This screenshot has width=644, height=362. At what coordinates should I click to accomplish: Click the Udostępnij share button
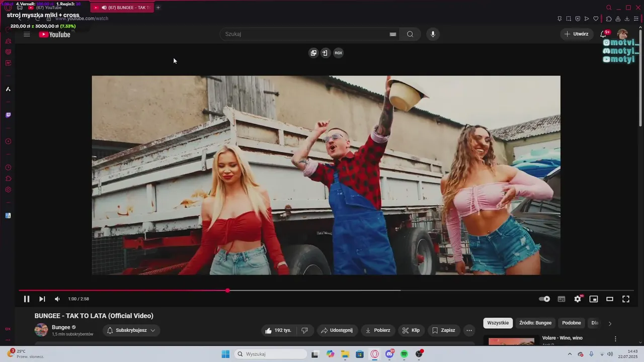coord(337,330)
